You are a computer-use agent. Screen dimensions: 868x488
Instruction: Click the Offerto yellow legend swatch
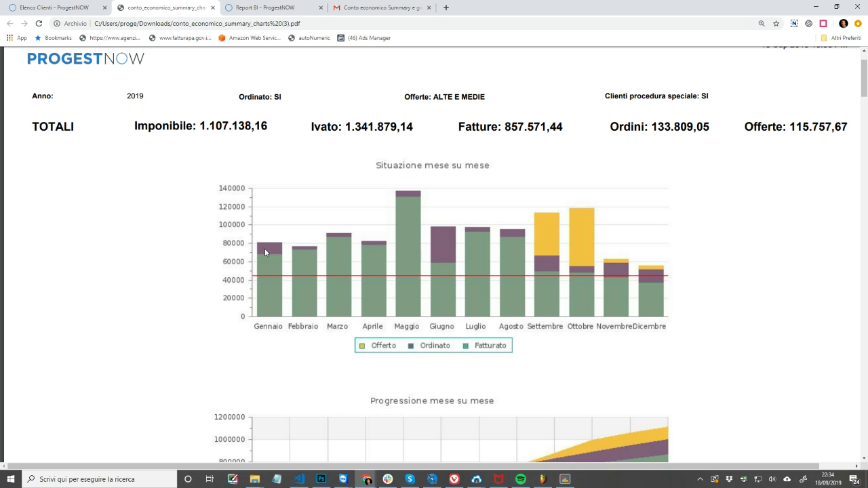pos(362,346)
